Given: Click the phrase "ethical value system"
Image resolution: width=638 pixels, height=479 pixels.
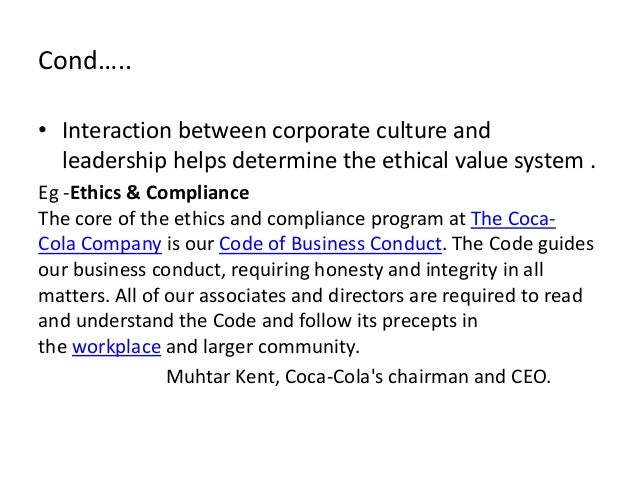Looking at the screenshot, I should click(x=483, y=161).
